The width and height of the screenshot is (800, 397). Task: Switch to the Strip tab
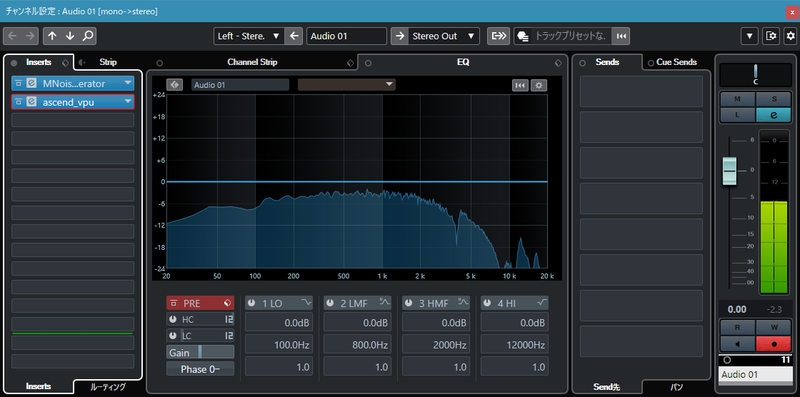pos(108,62)
